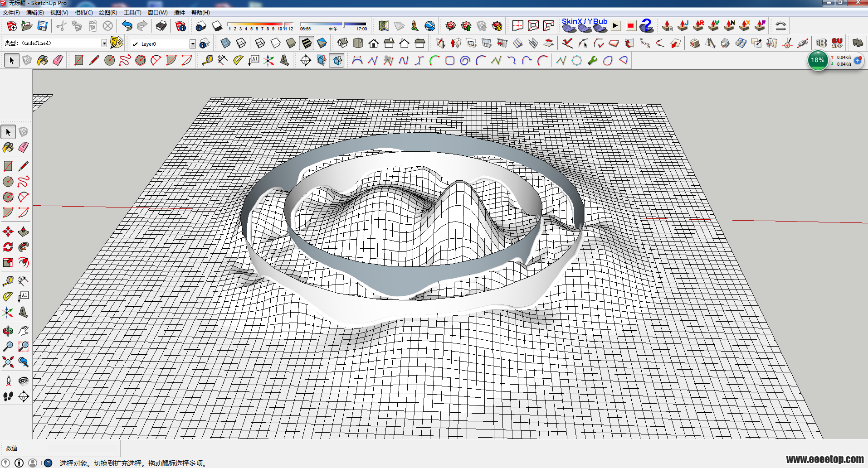This screenshot has height=468, width=868.
Task: Select the Rotate tool in left toolbar
Action: [x=8, y=247]
